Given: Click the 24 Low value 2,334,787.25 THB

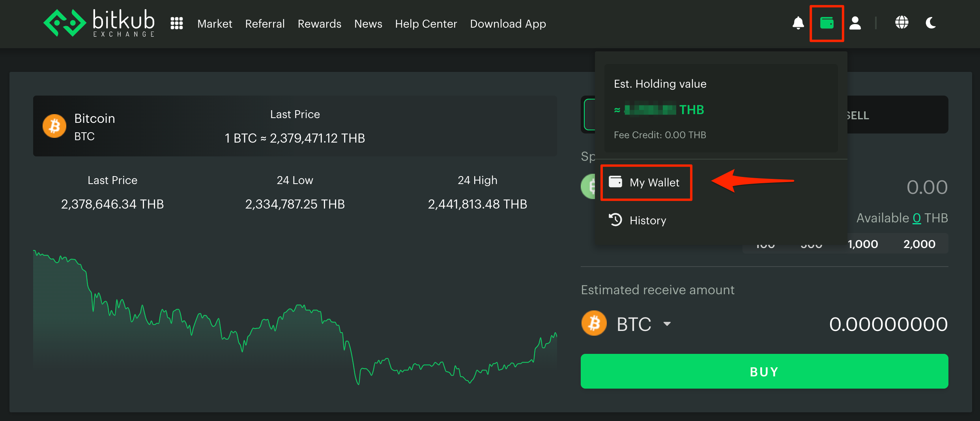Looking at the screenshot, I should (295, 204).
